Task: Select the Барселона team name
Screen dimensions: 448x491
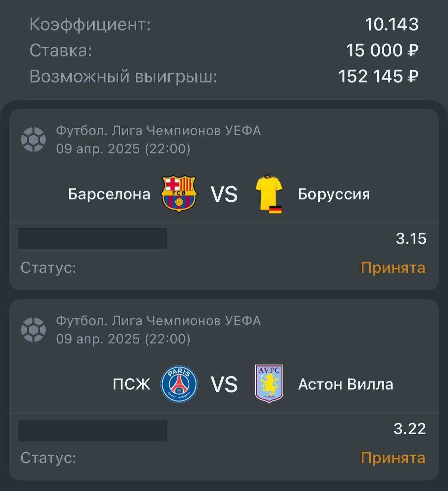Action: [x=109, y=194]
